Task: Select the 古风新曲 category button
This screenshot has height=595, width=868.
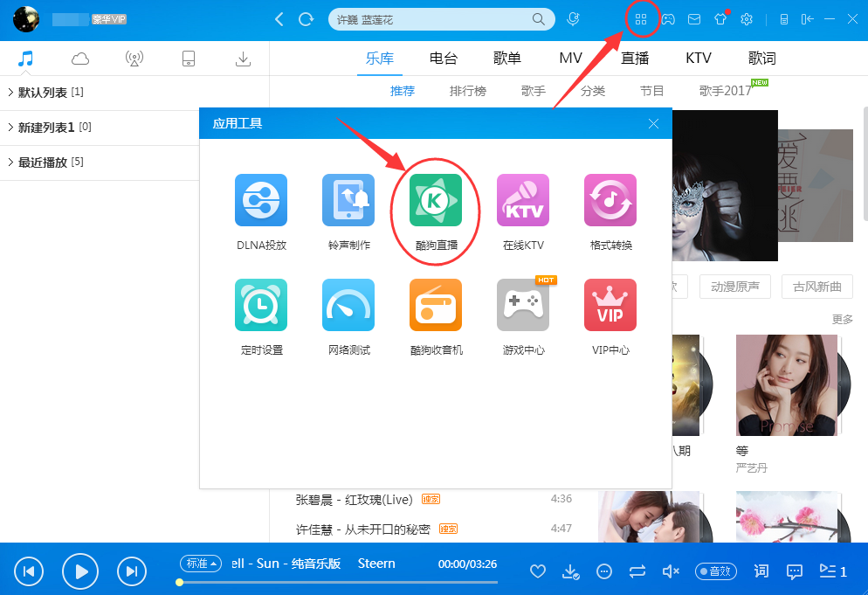Action: click(x=816, y=287)
